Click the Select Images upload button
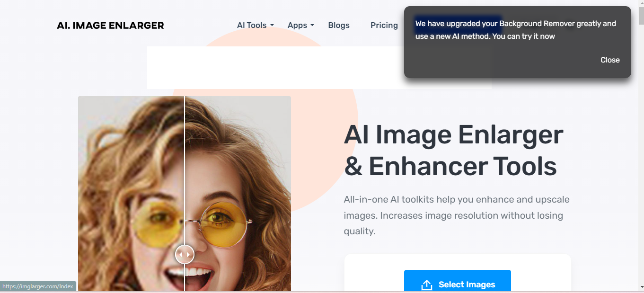Screen dimensions: 644x293 coord(458,282)
